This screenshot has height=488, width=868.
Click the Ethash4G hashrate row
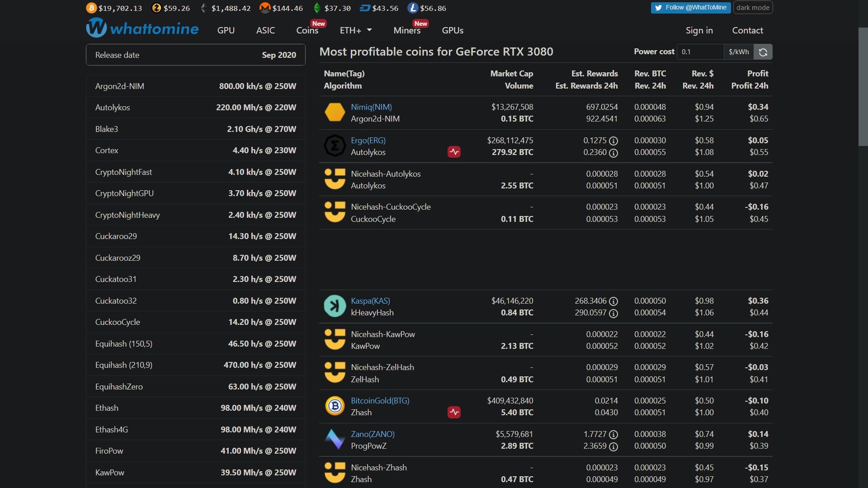coord(196,429)
